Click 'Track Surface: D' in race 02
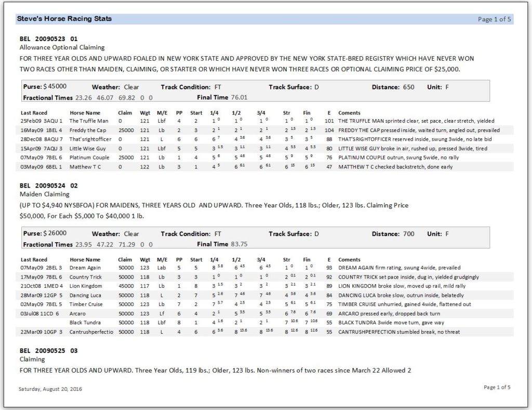Image resolution: width=532 pixels, height=410 pixels. point(294,234)
